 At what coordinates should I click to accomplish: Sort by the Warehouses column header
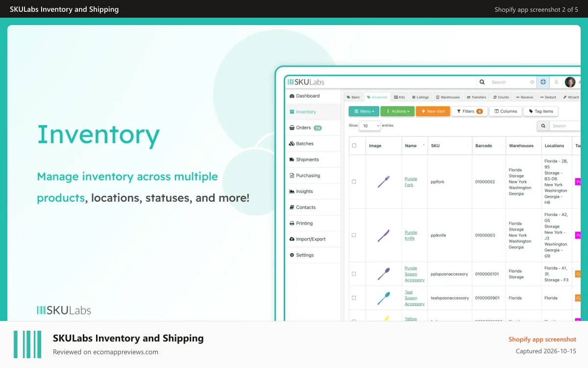click(523, 146)
